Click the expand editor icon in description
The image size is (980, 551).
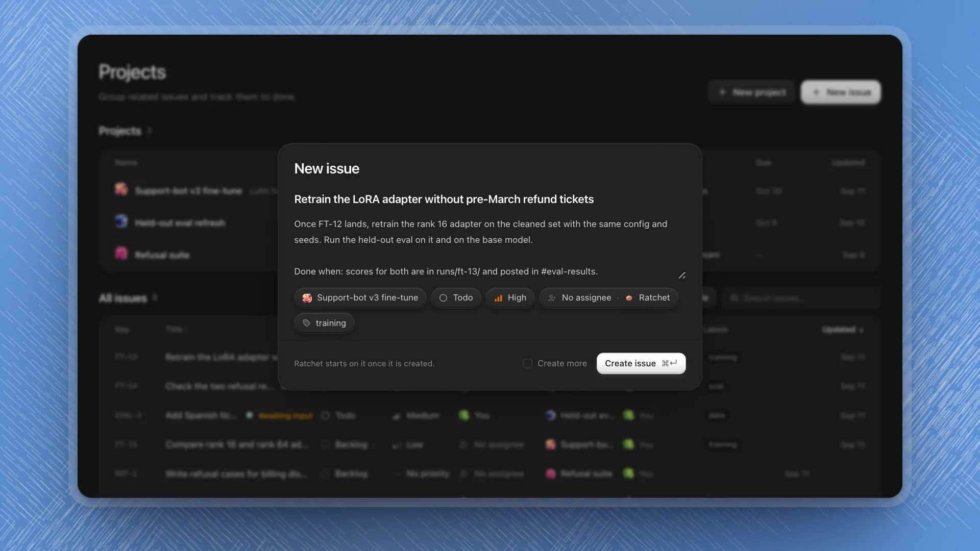coord(682,275)
